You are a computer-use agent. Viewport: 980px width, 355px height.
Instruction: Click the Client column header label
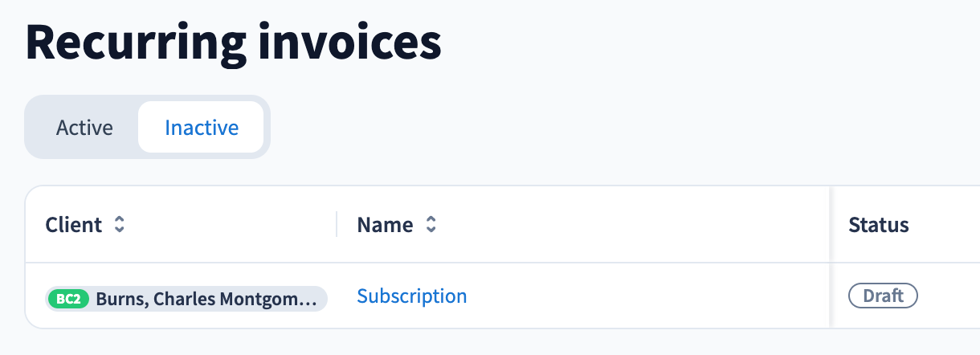click(x=74, y=225)
